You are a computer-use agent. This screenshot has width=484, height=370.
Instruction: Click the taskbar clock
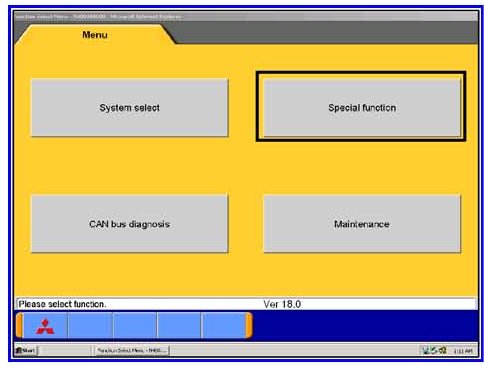pyautogui.click(x=463, y=351)
